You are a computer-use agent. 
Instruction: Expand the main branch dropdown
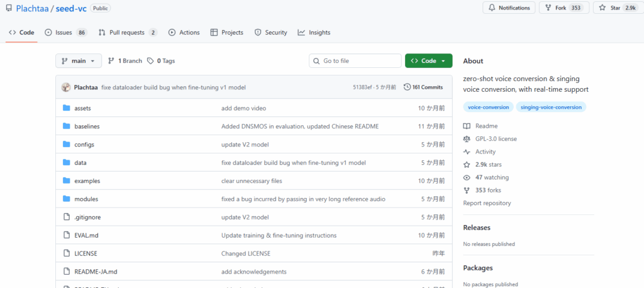pyautogui.click(x=78, y=61)
